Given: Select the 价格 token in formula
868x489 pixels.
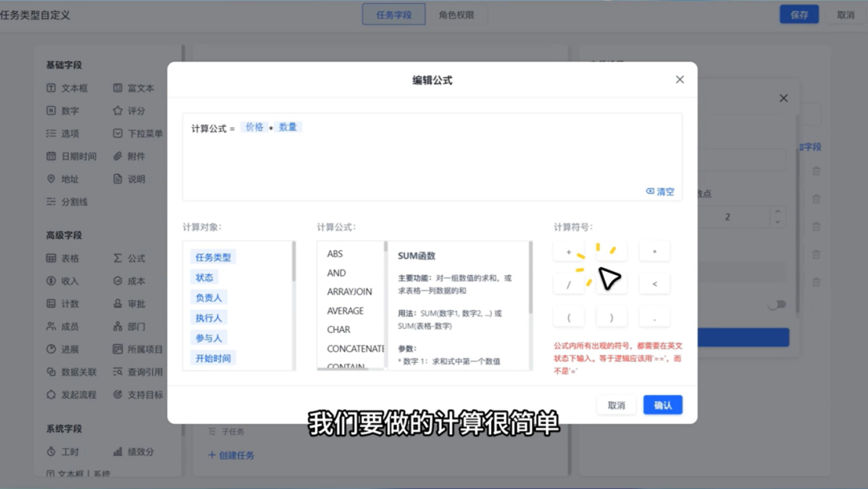Looking at the screenshot, I should click(254, 127).
